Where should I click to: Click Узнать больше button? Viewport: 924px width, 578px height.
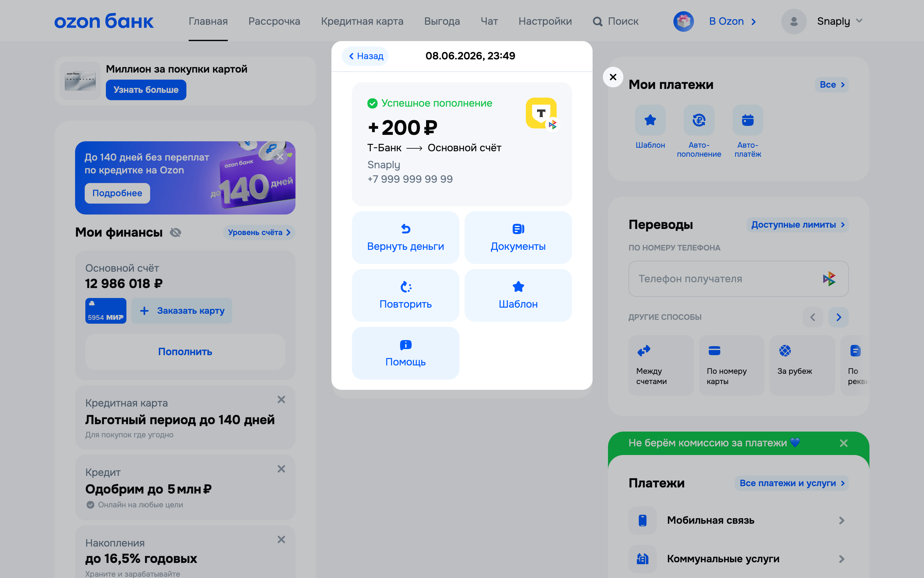pos(146,90)
